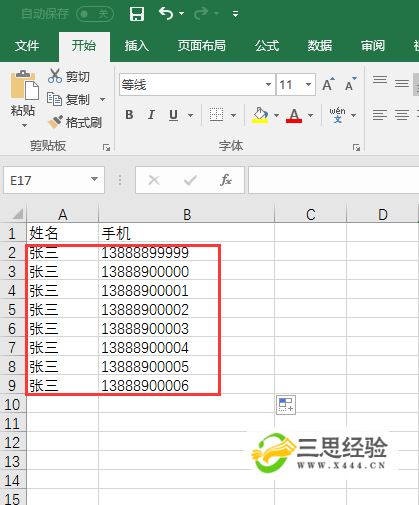Expand the font color dropdown arrow

(x=310, y=115)
